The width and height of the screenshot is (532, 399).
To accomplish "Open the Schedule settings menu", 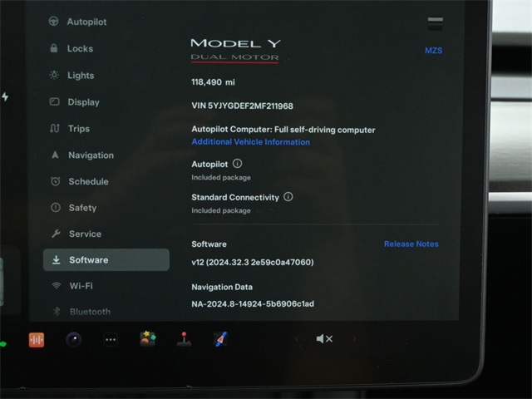I will coord(80,181).
